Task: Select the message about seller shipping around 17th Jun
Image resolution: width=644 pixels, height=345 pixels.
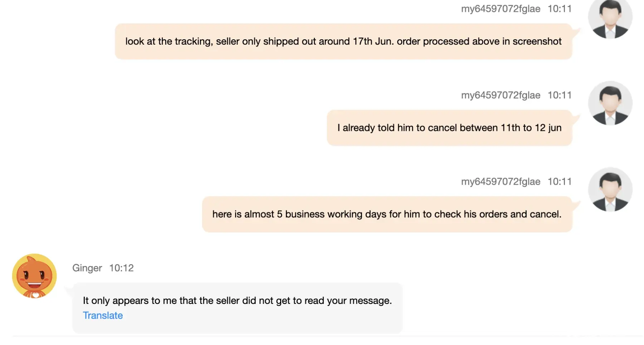Action: click(x=343, y=41)
